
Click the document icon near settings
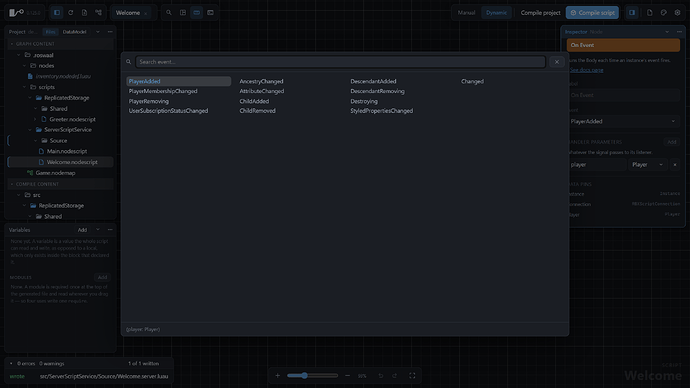pos(650,13)
